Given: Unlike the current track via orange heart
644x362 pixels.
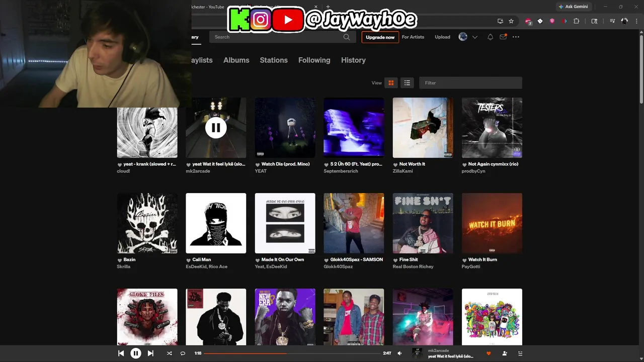Looking at the screenshot, I should coord(489,353).
